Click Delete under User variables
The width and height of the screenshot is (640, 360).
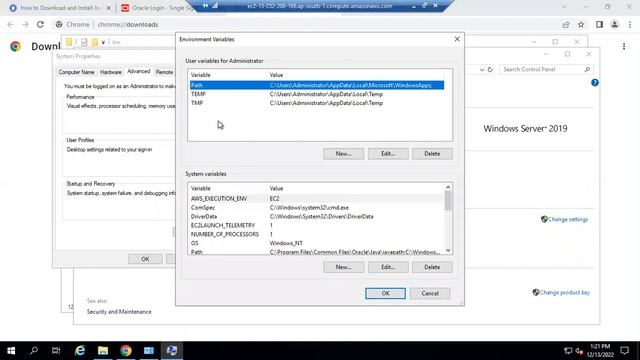(x=432, y=154)
